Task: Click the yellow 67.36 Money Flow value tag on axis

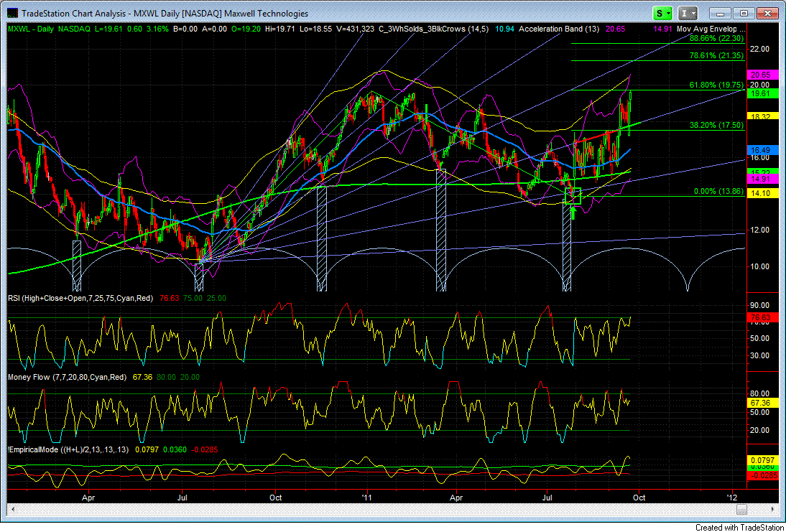Action: coord(762,403)
